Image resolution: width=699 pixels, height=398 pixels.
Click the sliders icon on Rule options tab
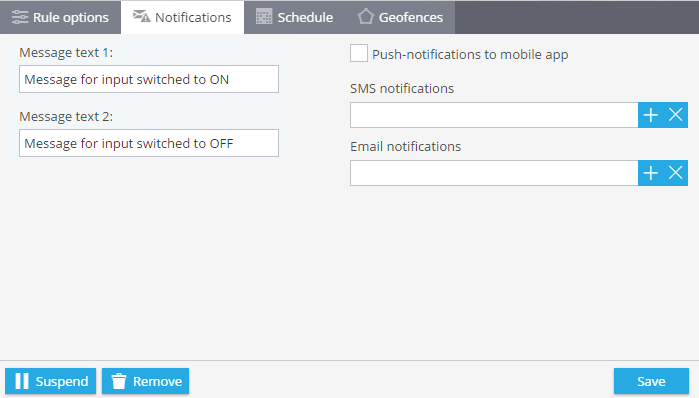[x=20, y=17]
